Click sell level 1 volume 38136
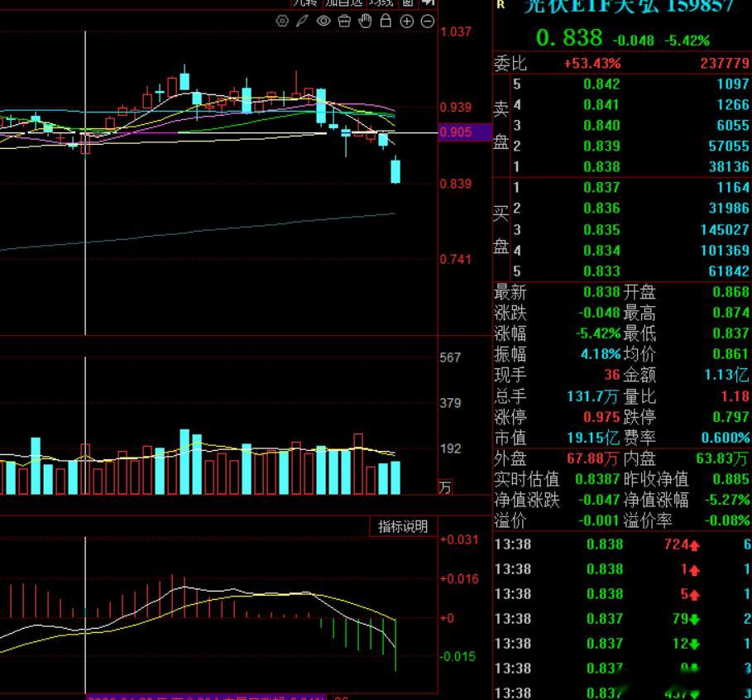The image size is (752, 700). tap(729, 166)
